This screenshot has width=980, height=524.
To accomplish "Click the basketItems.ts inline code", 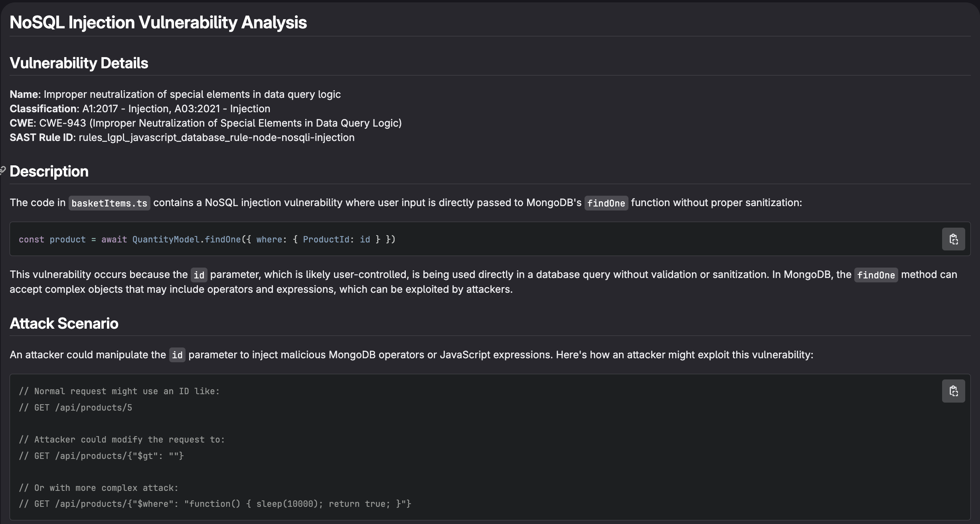I will 109,203.
